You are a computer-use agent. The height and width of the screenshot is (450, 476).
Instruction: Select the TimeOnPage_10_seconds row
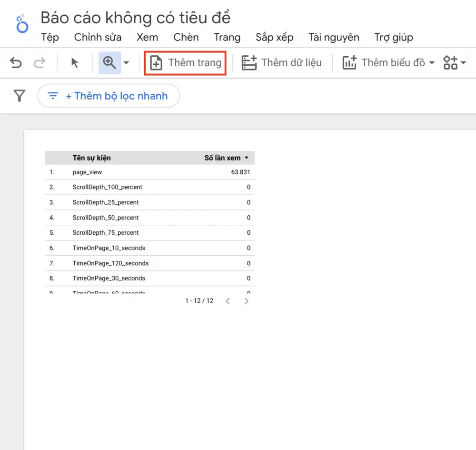(x=149, y=248)
